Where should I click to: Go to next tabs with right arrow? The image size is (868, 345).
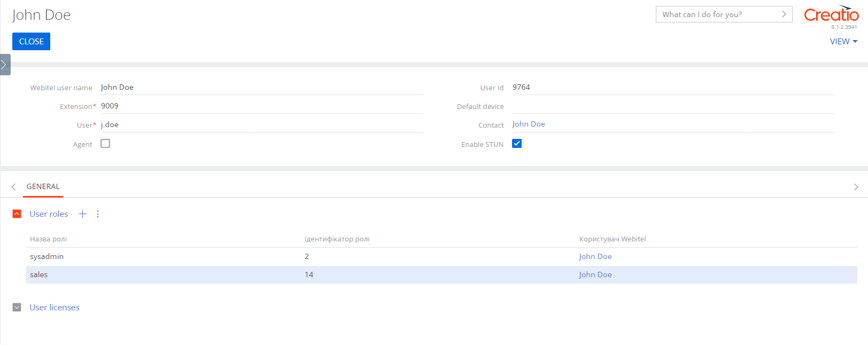click(x=856, y=187)
